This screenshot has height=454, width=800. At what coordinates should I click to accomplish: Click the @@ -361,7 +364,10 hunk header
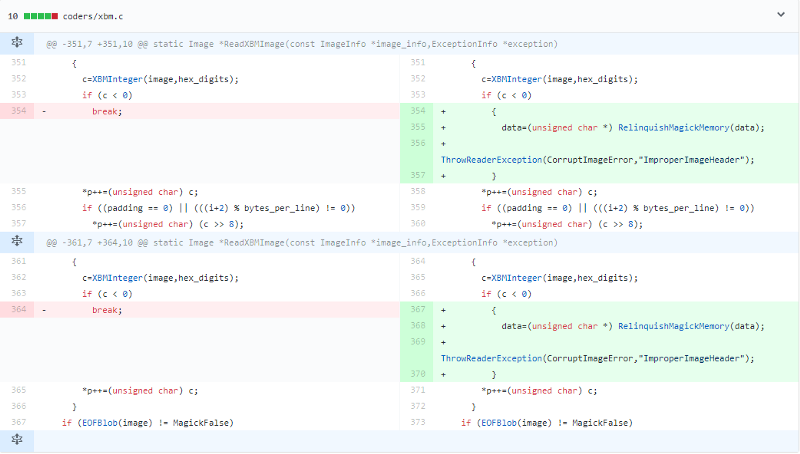[x=302, y=242]
